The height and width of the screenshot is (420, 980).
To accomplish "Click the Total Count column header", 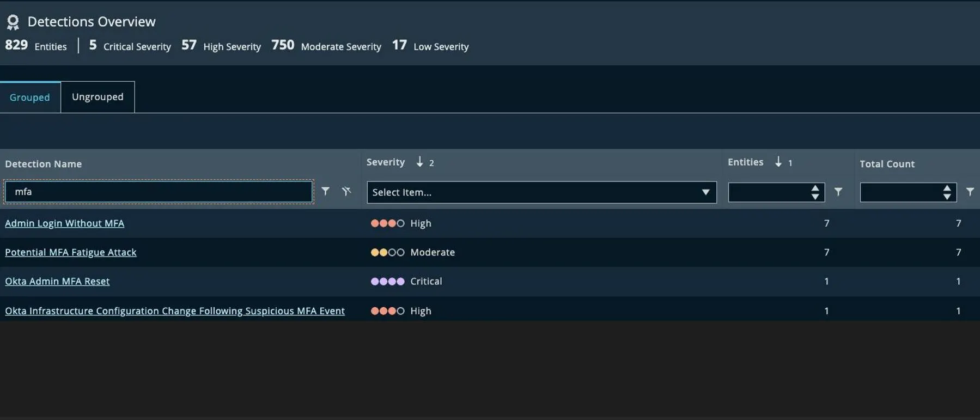I will (887, 164).
